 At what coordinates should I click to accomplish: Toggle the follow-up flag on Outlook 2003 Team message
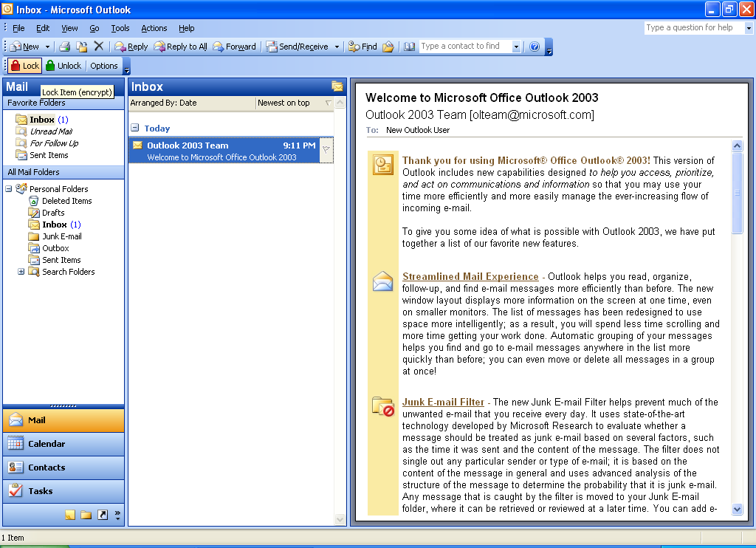[326, 150]
